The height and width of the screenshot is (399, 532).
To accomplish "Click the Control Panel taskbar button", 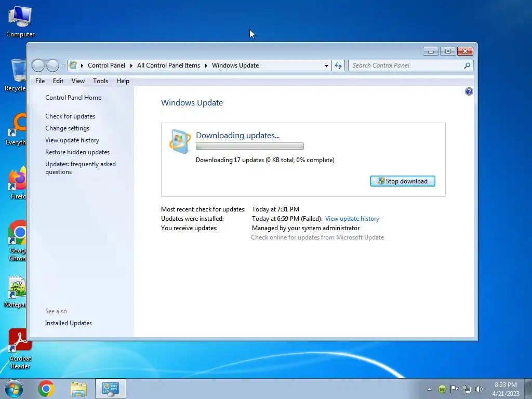I will point(111,389).
